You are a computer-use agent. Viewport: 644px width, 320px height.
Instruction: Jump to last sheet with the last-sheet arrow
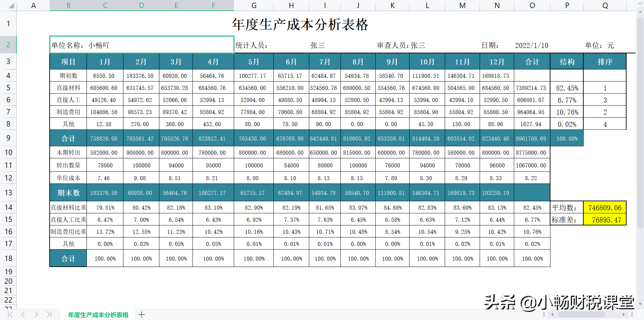[49, 315]
